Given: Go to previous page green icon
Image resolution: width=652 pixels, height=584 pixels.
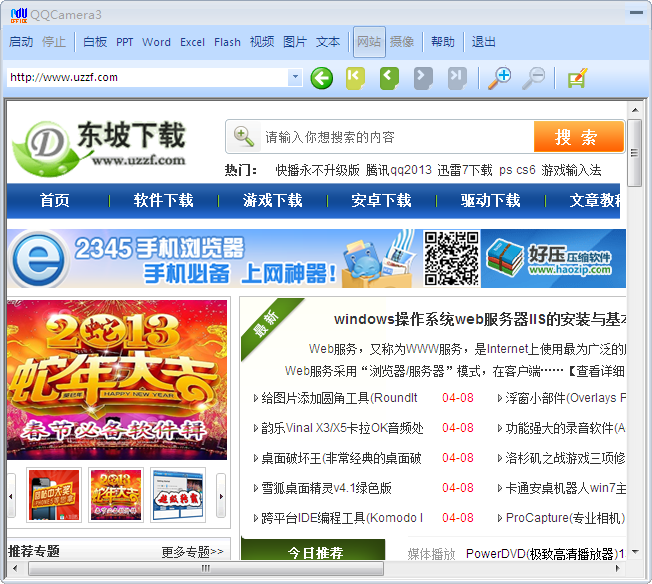Looking at the screenshot, I should tap(389, 78).
